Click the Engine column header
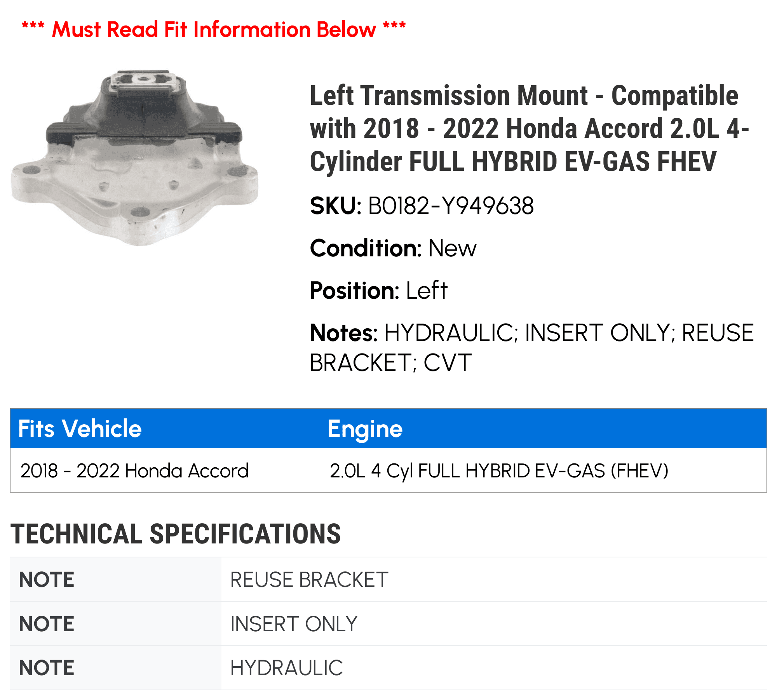This screenshot has height=700, width=777. point(365,429)
